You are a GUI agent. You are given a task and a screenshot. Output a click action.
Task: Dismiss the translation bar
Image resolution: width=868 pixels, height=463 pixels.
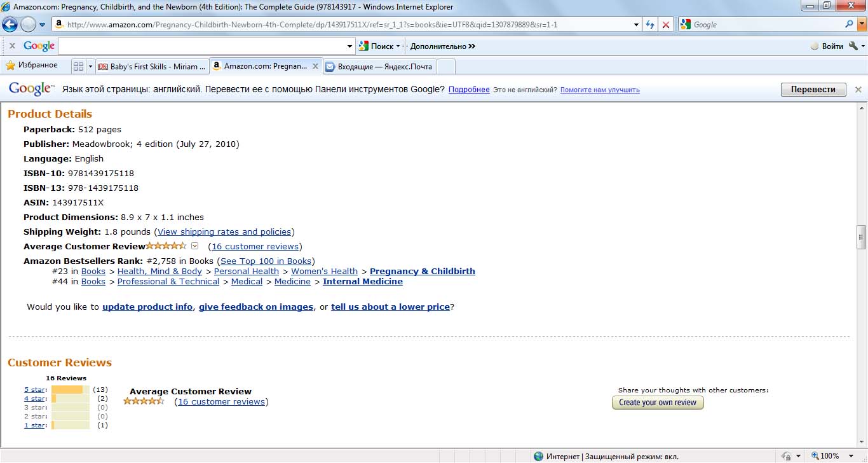(858, 90)
